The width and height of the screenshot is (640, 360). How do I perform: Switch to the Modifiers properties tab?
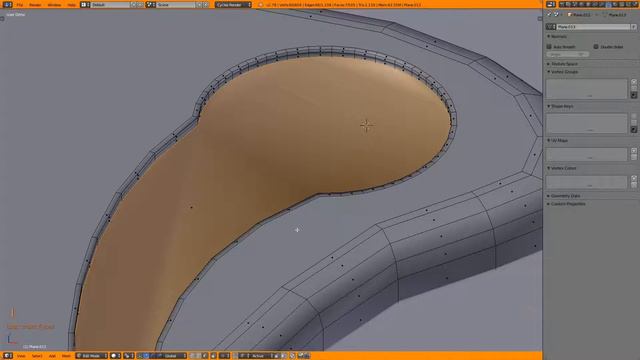[602, 4]
